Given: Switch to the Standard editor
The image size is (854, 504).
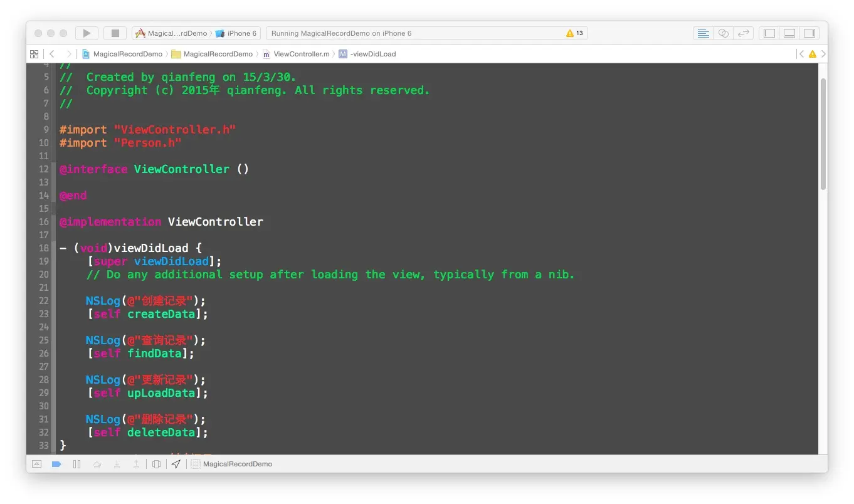Looking at the screenshot, I should pos(704,33).
